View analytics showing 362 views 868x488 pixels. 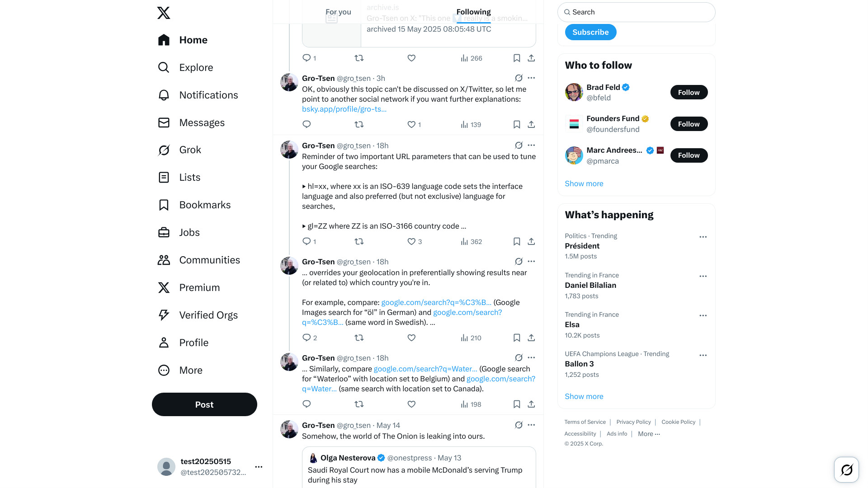tap(471, 242)
